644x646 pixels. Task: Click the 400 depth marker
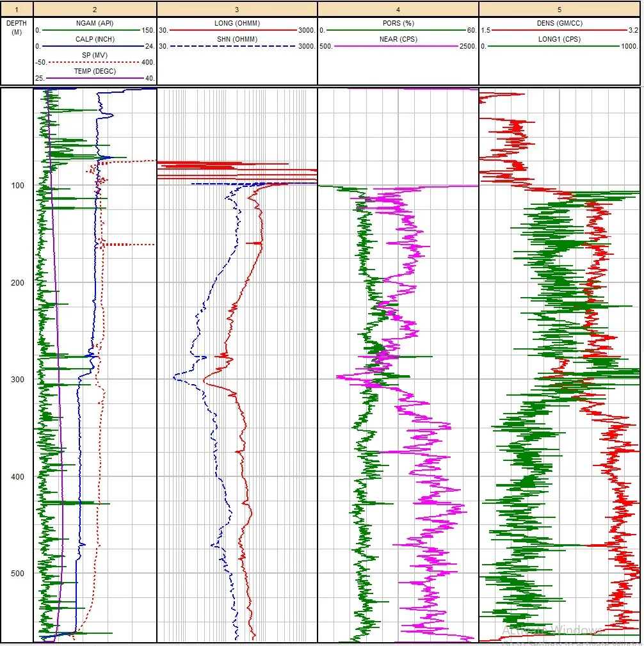17,477
